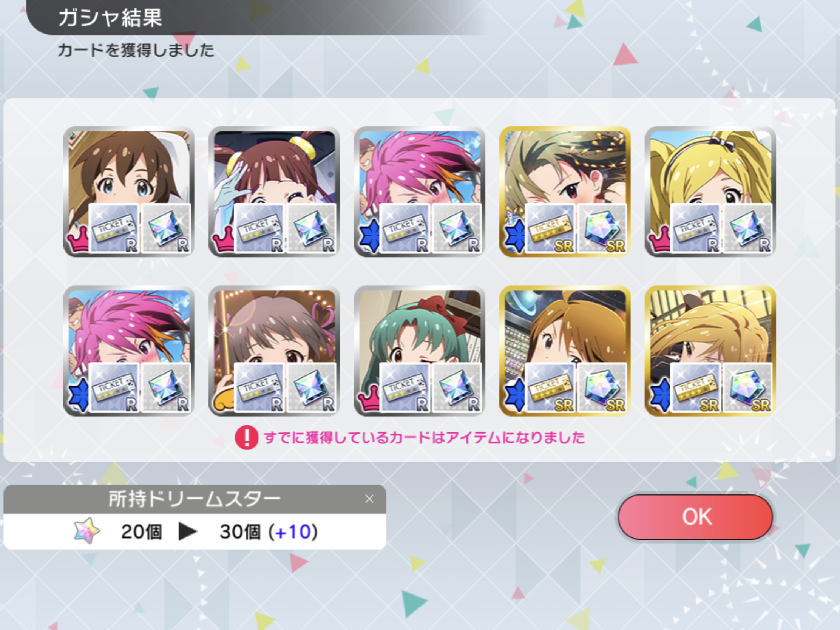Tap pink crown icon on twin-bun card
The image size is (840, 630).
[223, 239]
